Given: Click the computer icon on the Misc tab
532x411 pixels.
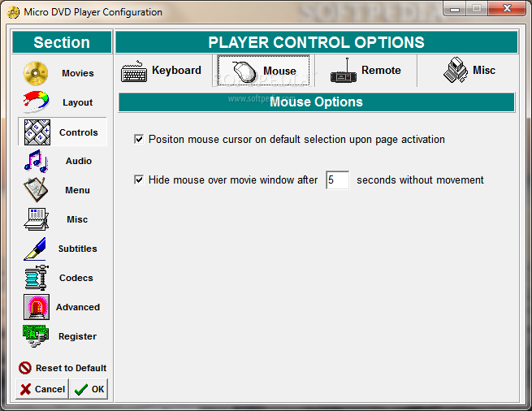Looking at the screenshot, I should pyautogui.click(x=456, y=70).
